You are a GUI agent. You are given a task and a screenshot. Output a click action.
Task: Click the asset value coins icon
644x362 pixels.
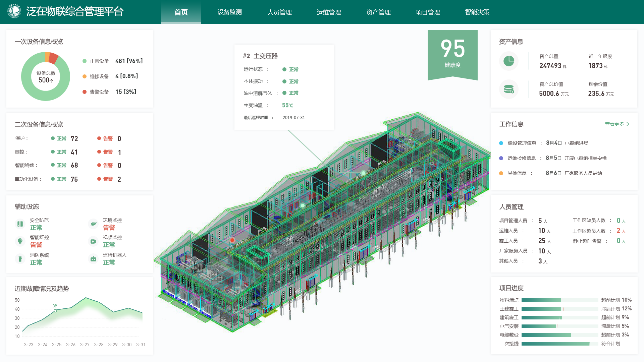[508, 89]
